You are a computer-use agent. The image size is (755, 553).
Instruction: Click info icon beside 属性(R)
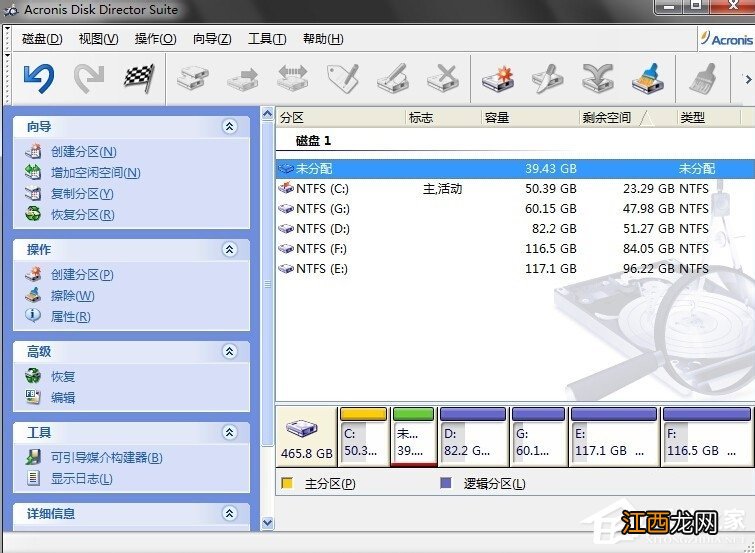point(33,316)
